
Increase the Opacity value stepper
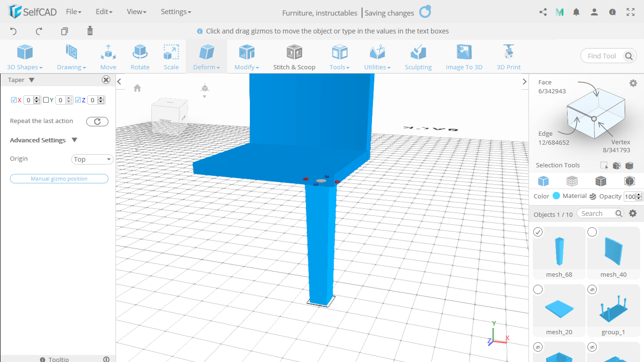(639, 195)
